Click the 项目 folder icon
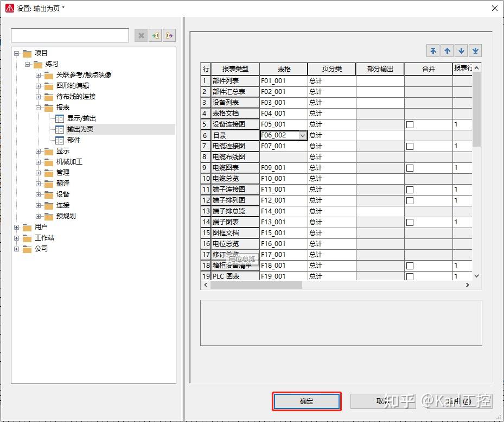The image size is (504, 422). tap(27, 53)
